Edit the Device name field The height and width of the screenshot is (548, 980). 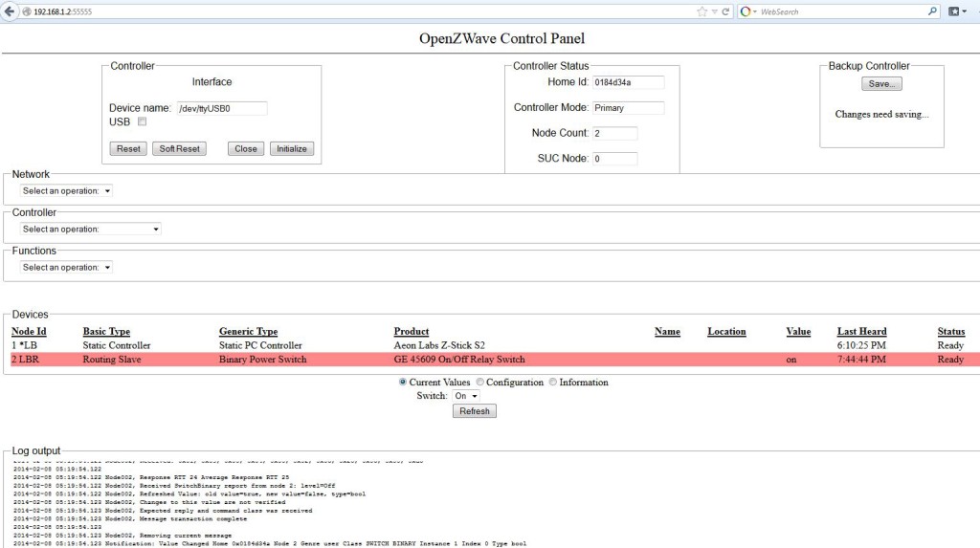222,108
